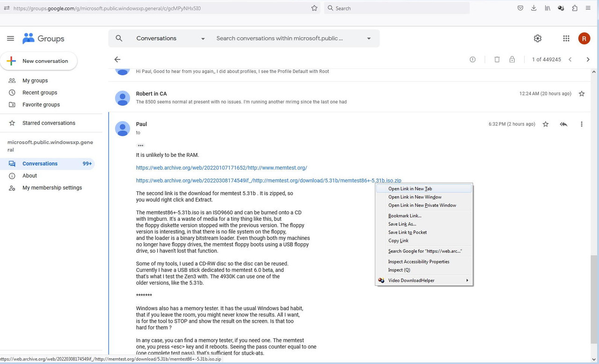Open the browser application menu
This screenshot has width=599, height=364.
(588, 8)
